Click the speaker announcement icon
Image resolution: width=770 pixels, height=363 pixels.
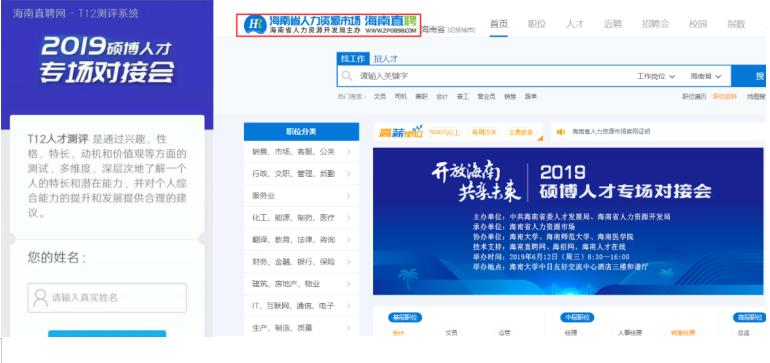pos(560,132)
